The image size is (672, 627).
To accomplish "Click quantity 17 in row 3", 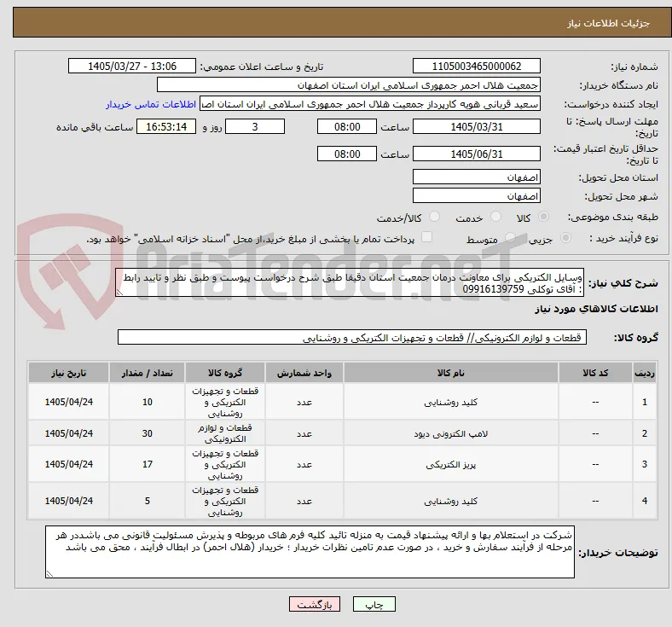I will coord(147,465).
